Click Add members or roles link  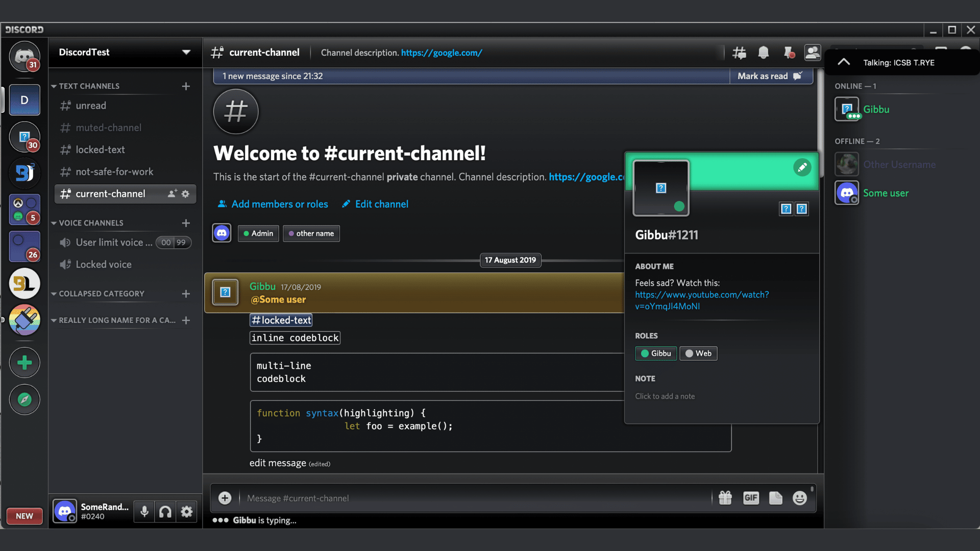[x=273, y=204]
